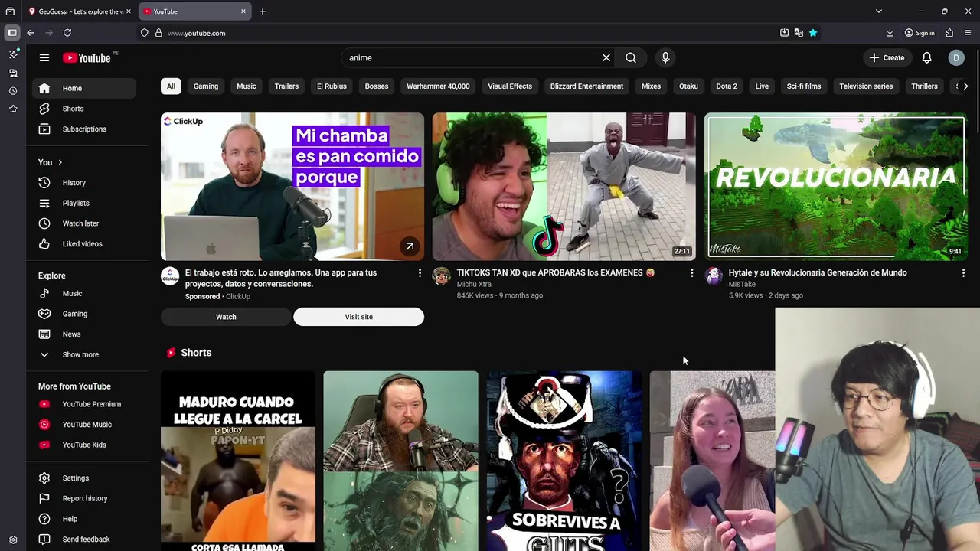Open browser sidebar history icon

tap(13, 91)
